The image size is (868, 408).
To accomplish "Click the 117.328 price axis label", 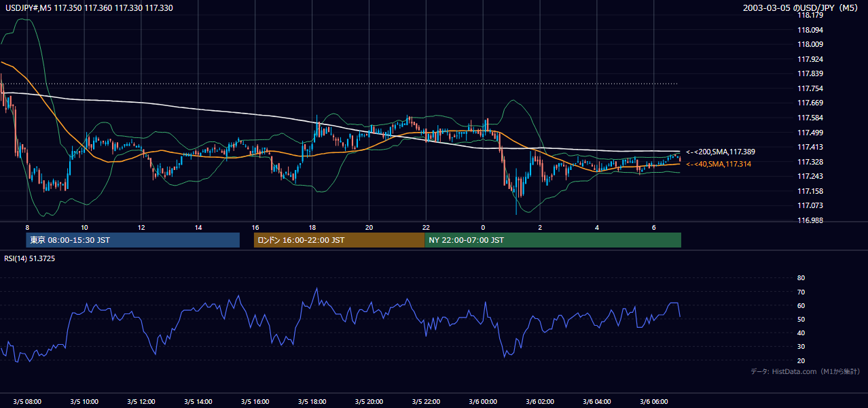I will pyautogui.click(x=810, y=162).
